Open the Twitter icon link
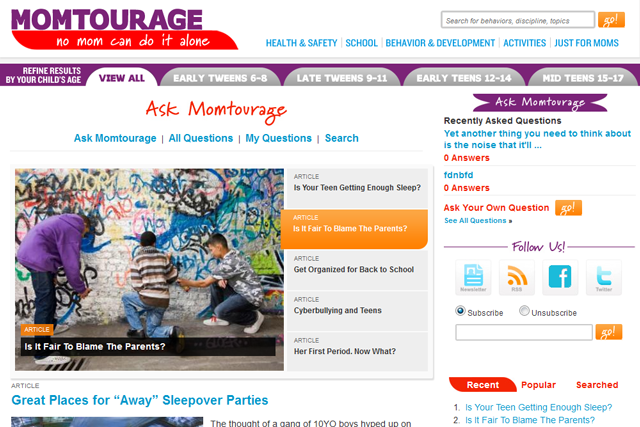Image resolution: width=640 pixels, height=427 pixels. pos(604,277)
